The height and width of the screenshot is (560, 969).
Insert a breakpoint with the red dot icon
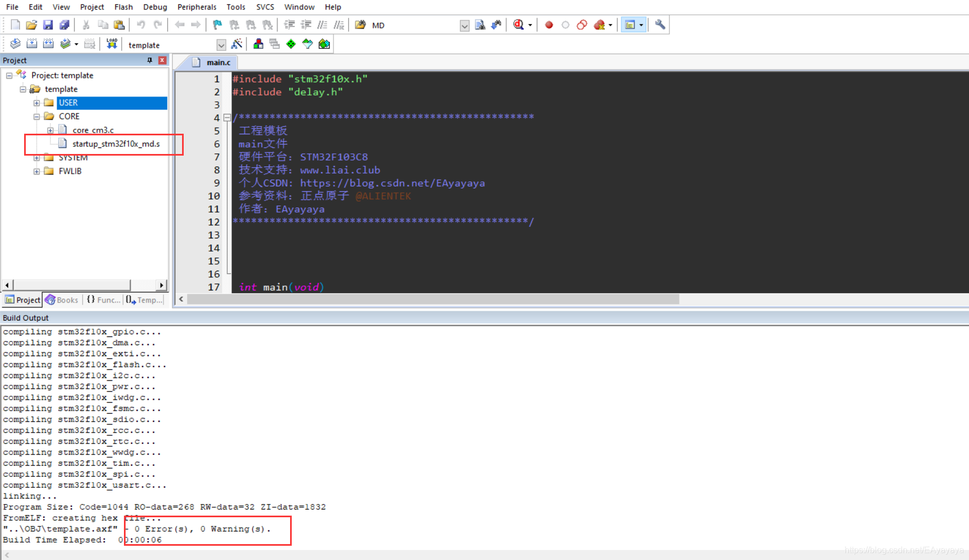point(549,25)
